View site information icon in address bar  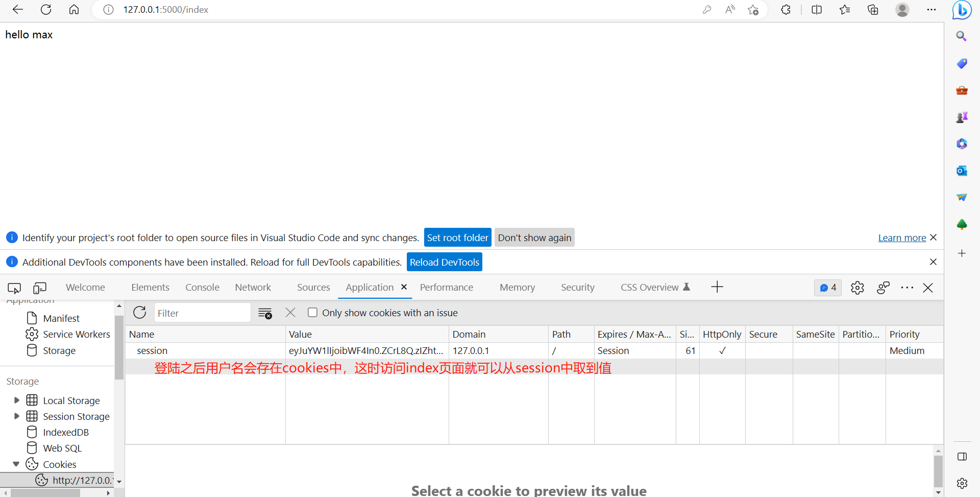point(108,10)
